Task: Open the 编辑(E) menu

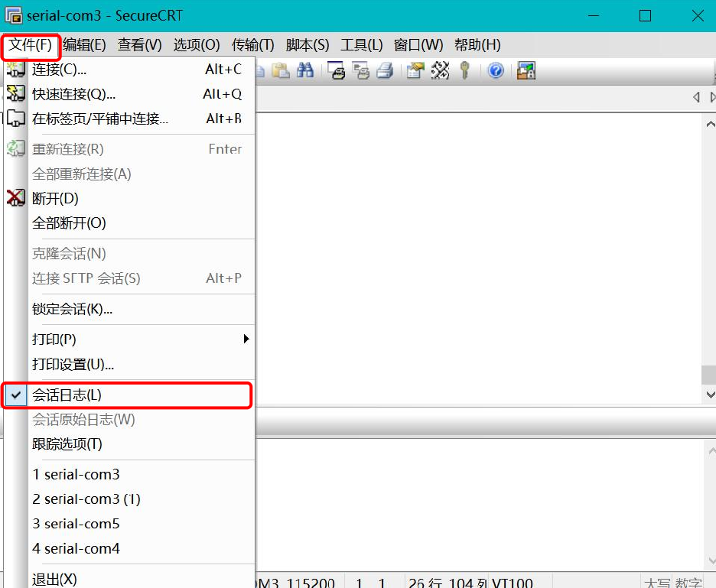Action: (84, 45)
